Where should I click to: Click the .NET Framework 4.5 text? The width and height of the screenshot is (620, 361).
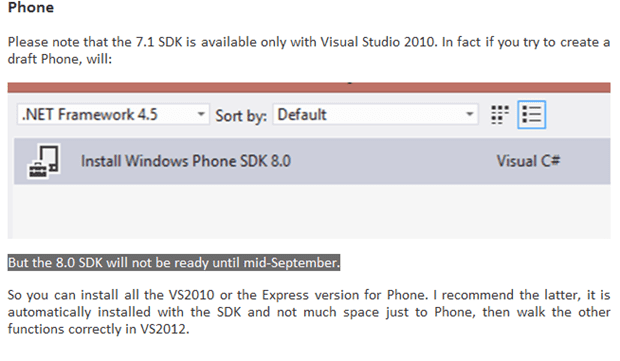[x=90, y=115]
